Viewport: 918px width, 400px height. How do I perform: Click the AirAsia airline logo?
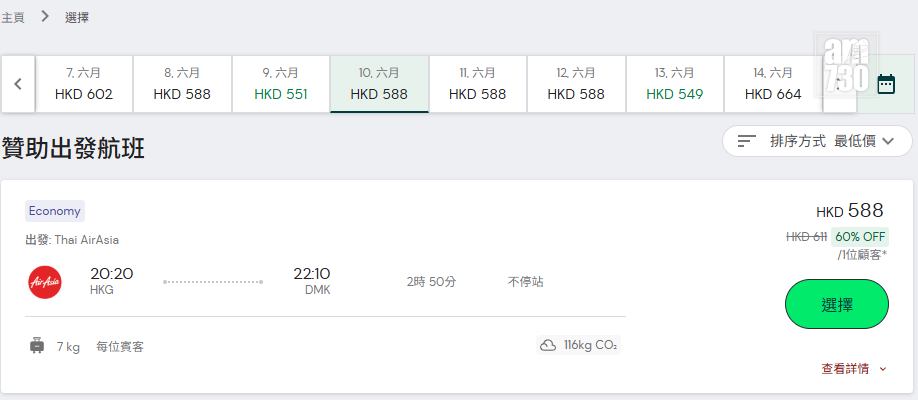[x=45, y=282]
